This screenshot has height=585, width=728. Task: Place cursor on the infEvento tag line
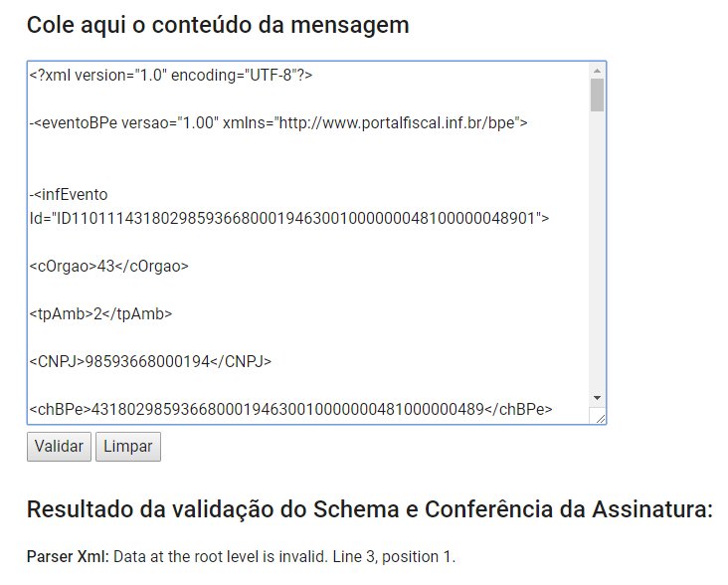[x=69, y=194]
